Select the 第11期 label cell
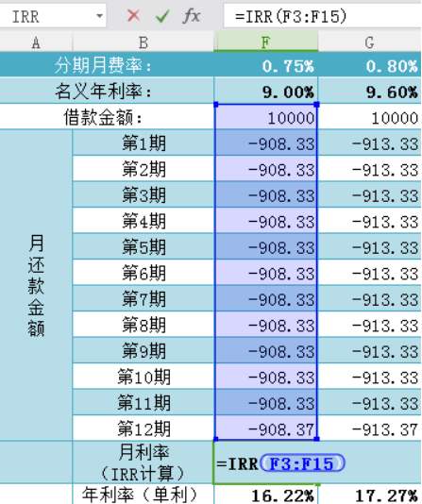The height and width of the screenshot is (504, 422). coord(143,402)
